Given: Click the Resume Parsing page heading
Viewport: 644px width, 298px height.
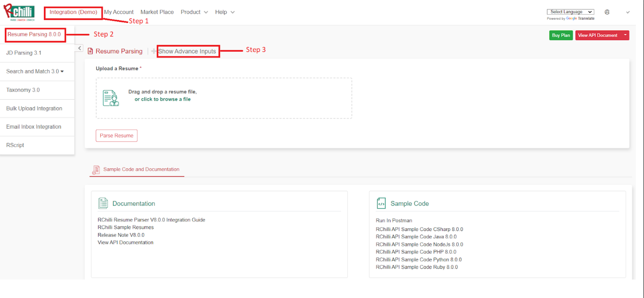Looking at the screenshot, I should 119,51.
